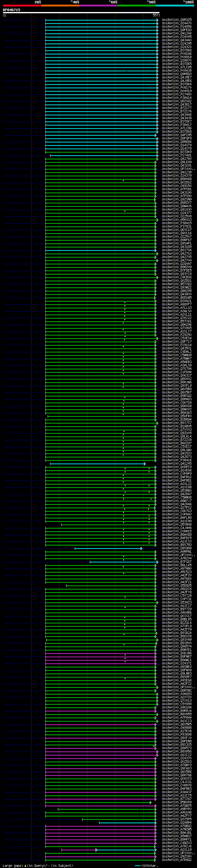This screenshot has height=868, width=197.
Task: Open hit UniRef100_O24470
Action: point(177,23)
